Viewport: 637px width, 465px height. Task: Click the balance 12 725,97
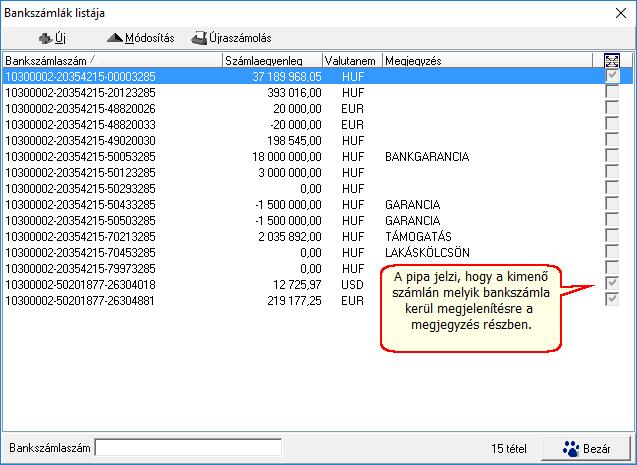297,284
